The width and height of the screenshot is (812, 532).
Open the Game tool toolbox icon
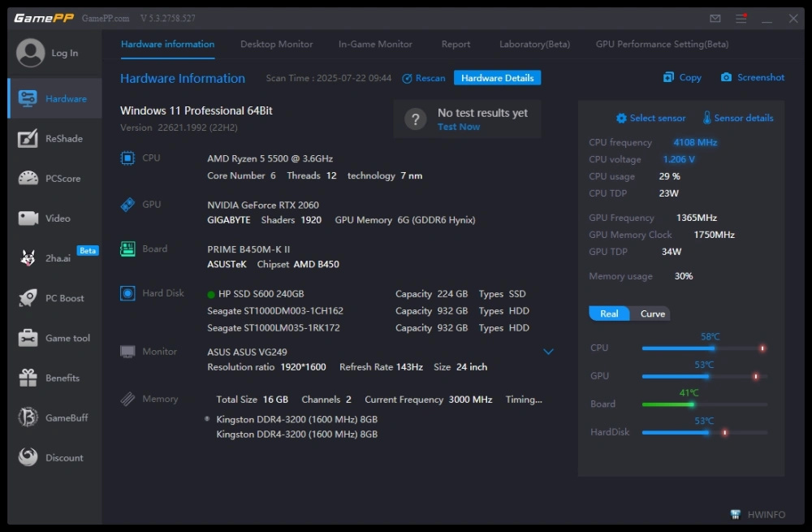click(x=28, y=338)
